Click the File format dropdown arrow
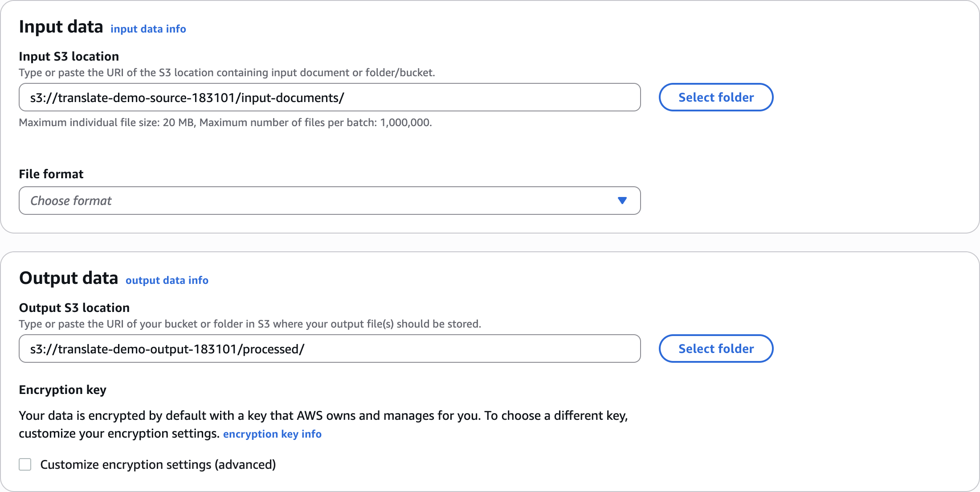 pos(622,201)
